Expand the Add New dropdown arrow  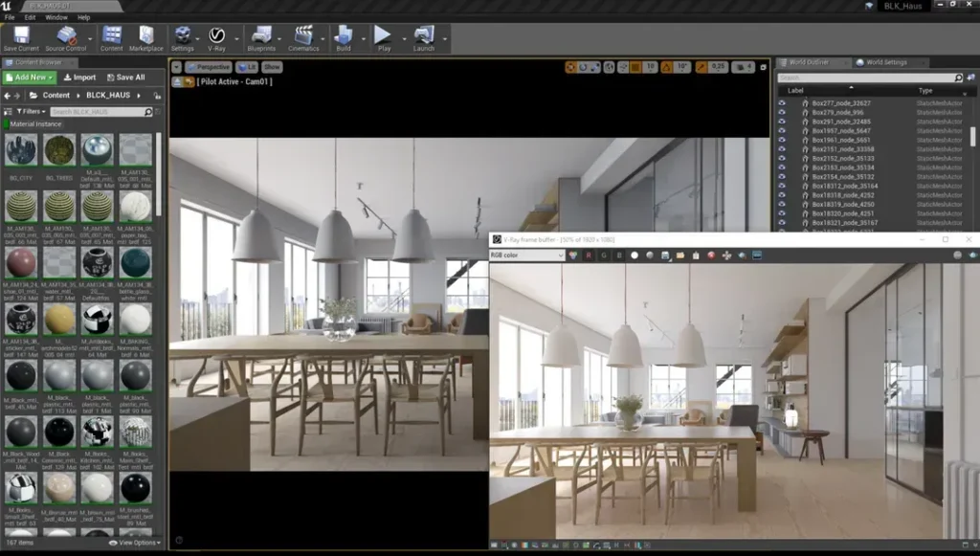coord(49,77)
